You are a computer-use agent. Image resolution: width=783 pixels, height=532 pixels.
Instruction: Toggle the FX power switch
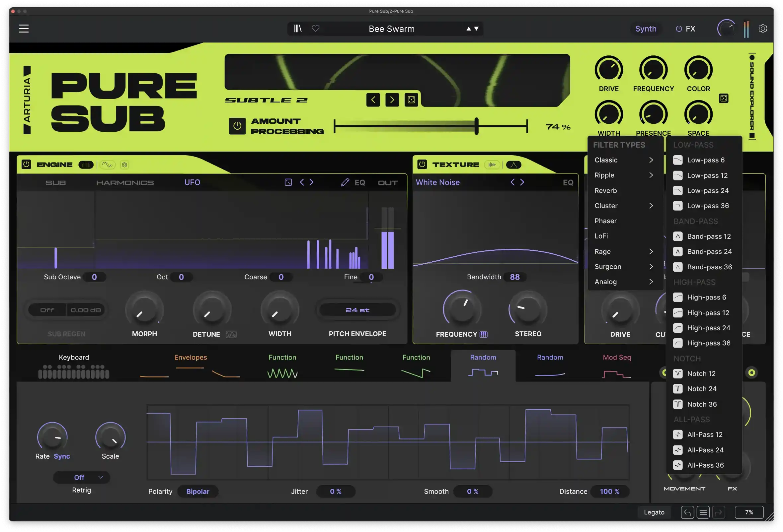(x=679, y=29)
